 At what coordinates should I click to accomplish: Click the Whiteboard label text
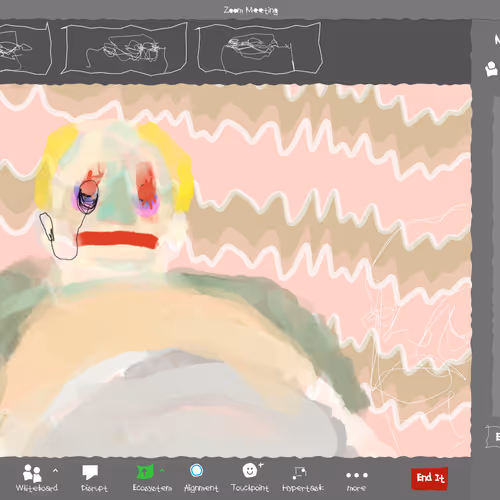pos(37,488)
